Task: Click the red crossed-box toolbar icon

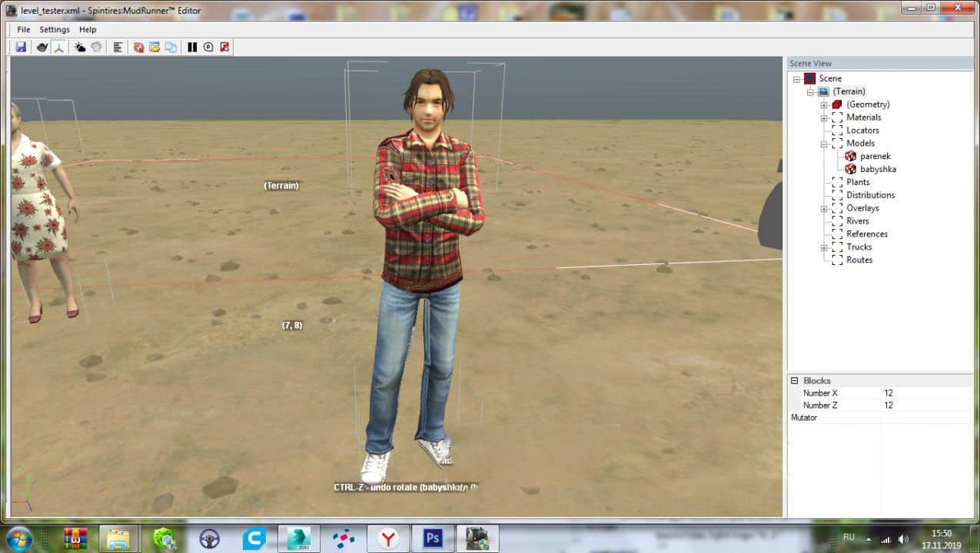Action: click(224, 47)
